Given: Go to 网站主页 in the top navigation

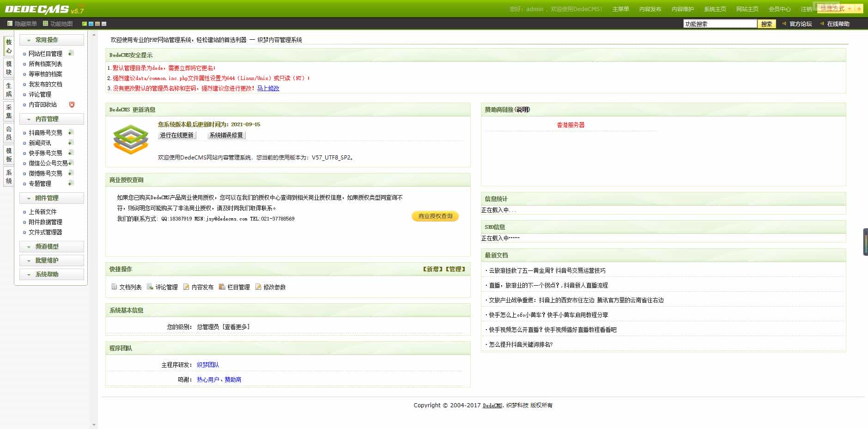Looking at the screenshot, I should 747,9.
